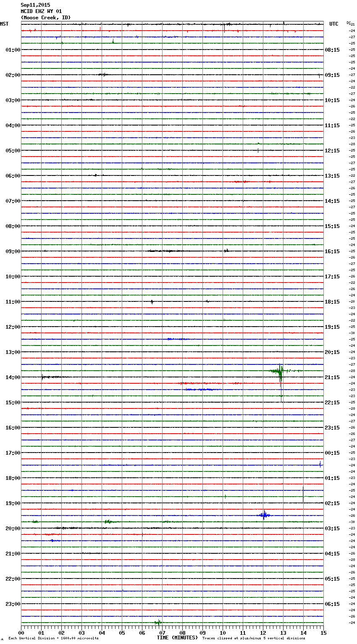357x644 pixels.
Task: Select the 17:15 UTC time label
Action: pyautogui.click(x=332, y=277)
